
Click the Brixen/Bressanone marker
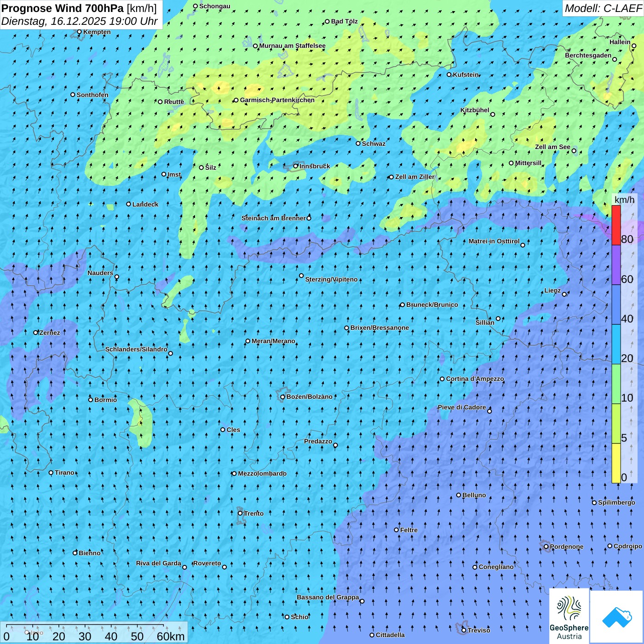pos(347,328)
